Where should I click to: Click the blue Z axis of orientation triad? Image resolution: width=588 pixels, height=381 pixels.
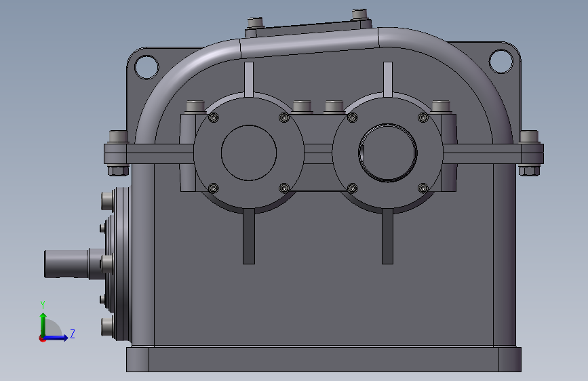click(56, 338)
